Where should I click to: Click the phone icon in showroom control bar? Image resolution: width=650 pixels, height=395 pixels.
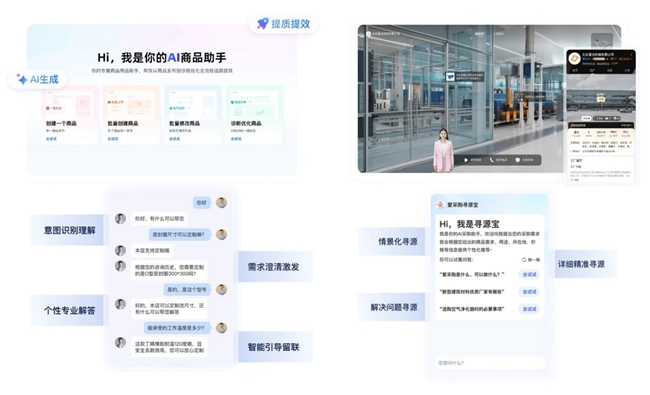[x=492, y=160]
